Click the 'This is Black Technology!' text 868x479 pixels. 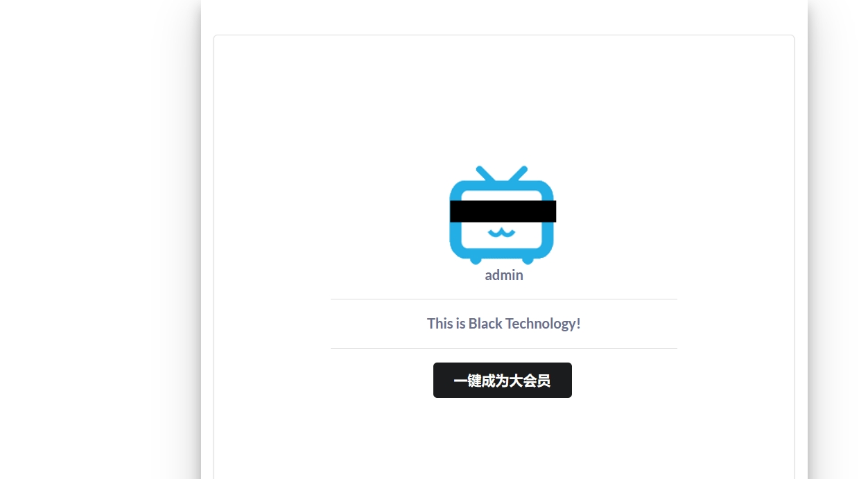(504, 324)
